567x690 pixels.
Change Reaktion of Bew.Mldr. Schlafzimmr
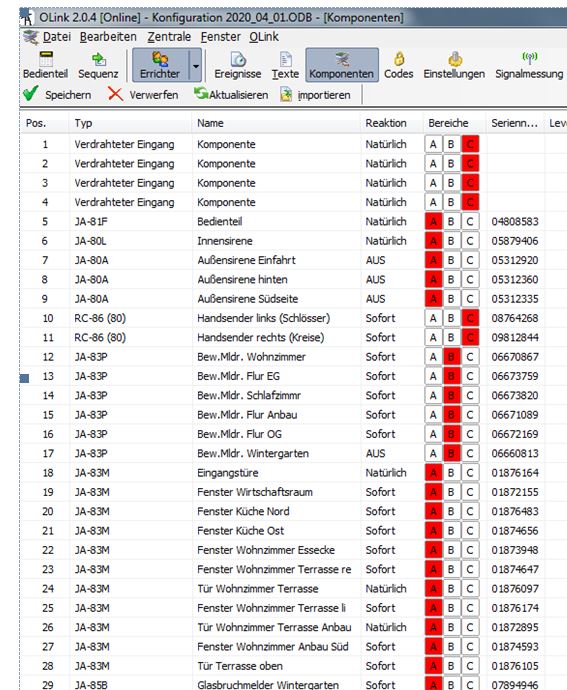click(381, 395)
